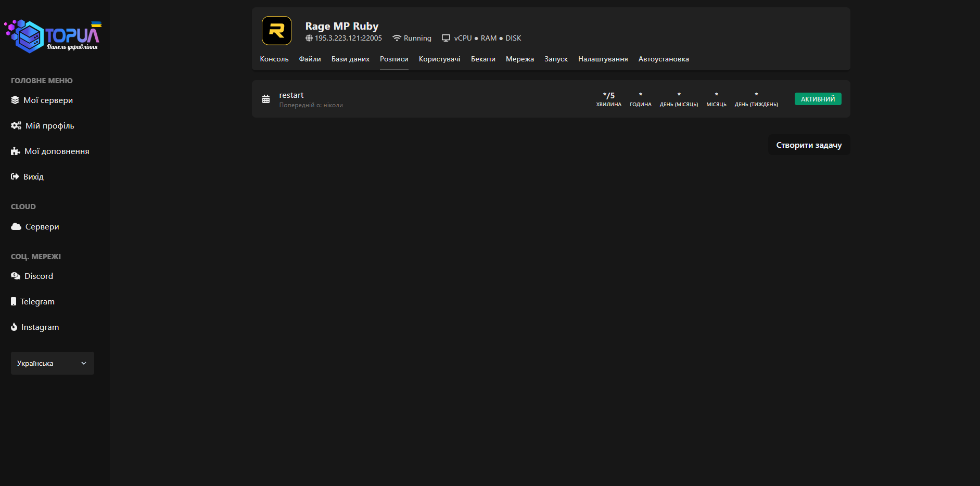Click the layers icon for Мої сервери

(15, 100)
